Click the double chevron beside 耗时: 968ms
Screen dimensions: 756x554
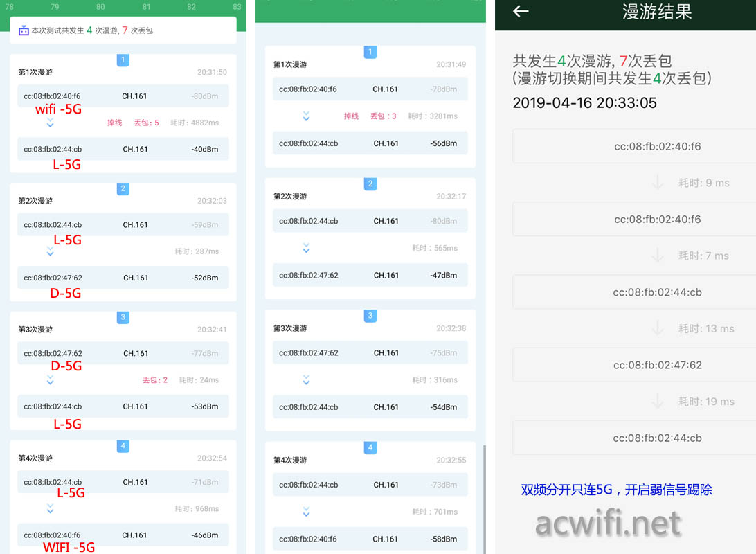point(50,509)
